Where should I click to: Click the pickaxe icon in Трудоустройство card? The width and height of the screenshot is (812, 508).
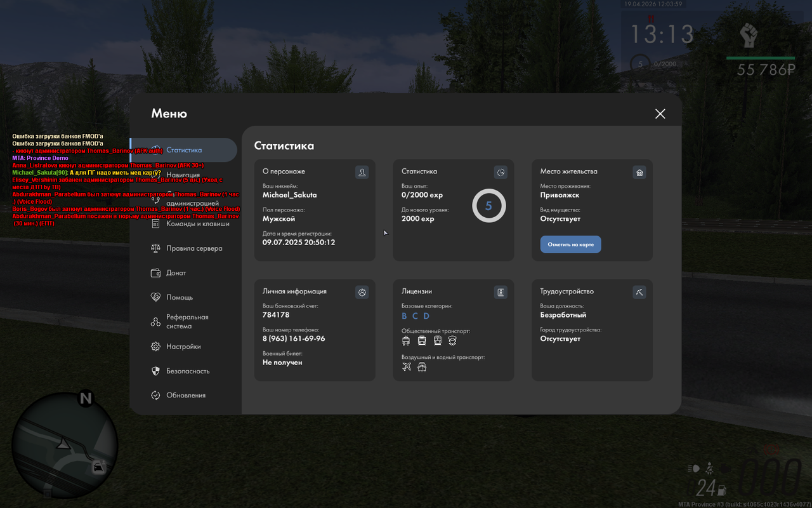639,292
